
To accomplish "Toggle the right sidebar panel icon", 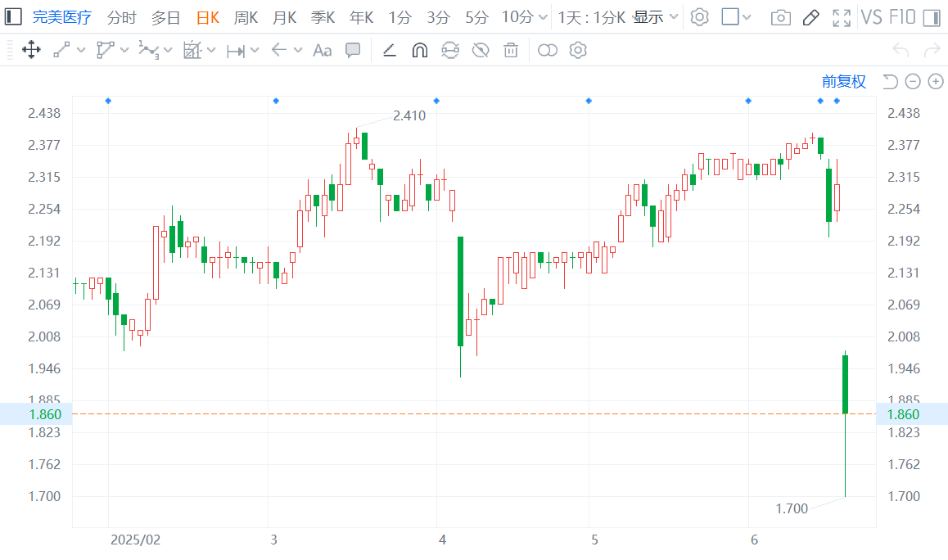I will 932,17.
